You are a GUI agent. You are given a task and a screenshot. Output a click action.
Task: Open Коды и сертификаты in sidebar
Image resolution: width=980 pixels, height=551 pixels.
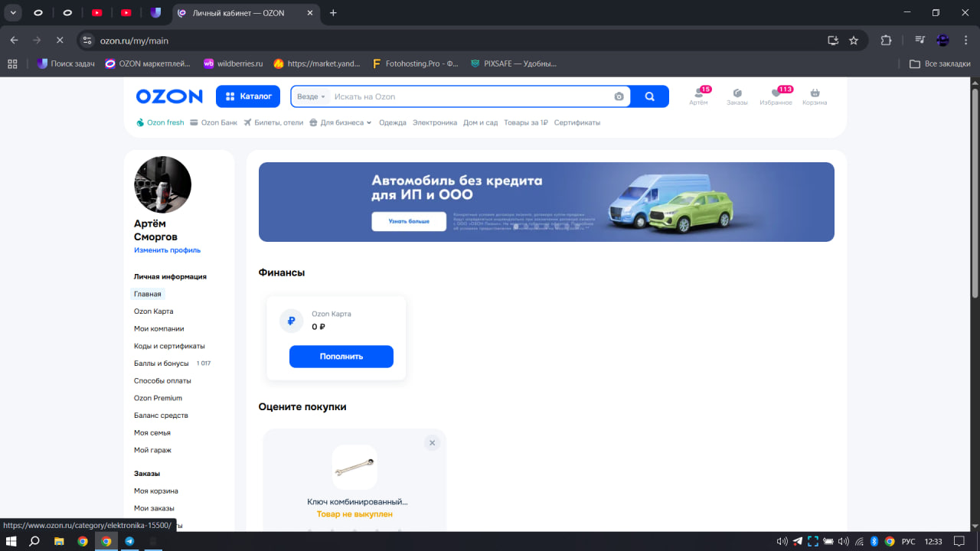pyautogui.click(x=169, y=346)
